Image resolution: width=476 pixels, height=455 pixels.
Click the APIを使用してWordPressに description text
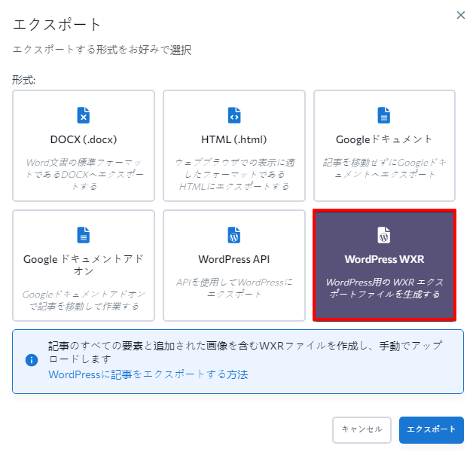[x=234, y=288]
